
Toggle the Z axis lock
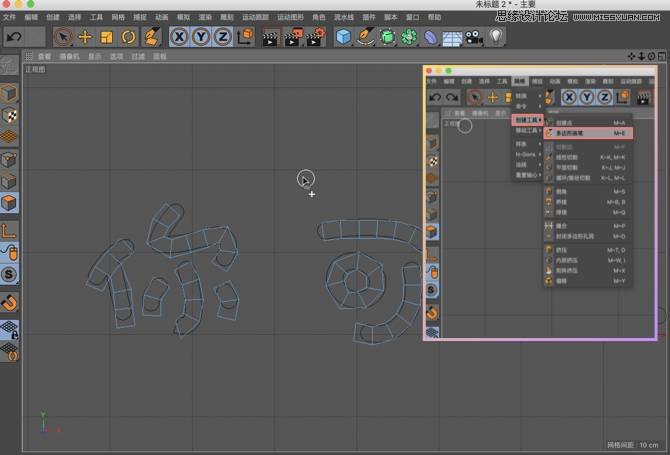click(223, 37)
